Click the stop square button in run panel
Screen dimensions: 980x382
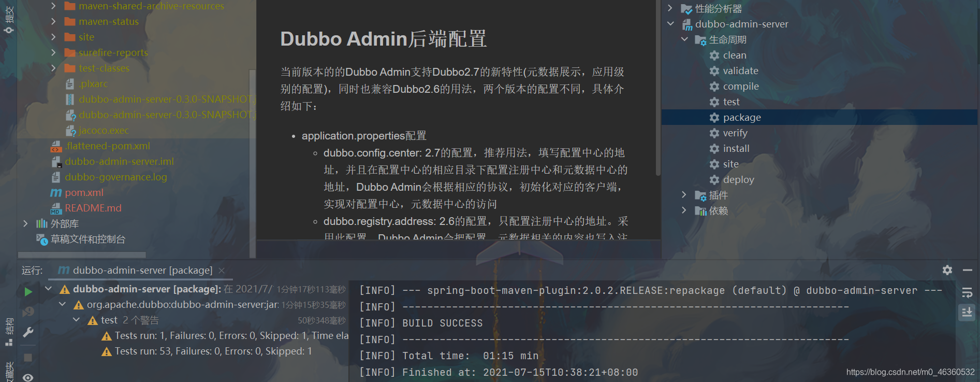tap(28, 358)
